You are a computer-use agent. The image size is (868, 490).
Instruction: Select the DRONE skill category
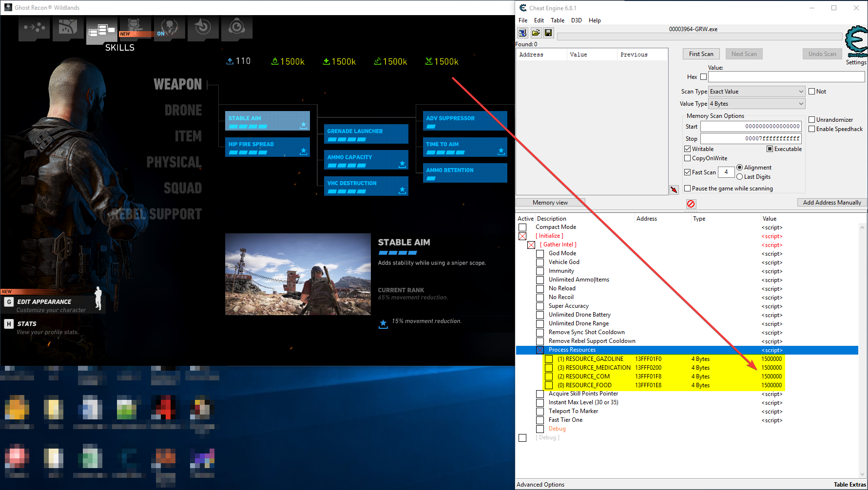[x=183, y=110]
